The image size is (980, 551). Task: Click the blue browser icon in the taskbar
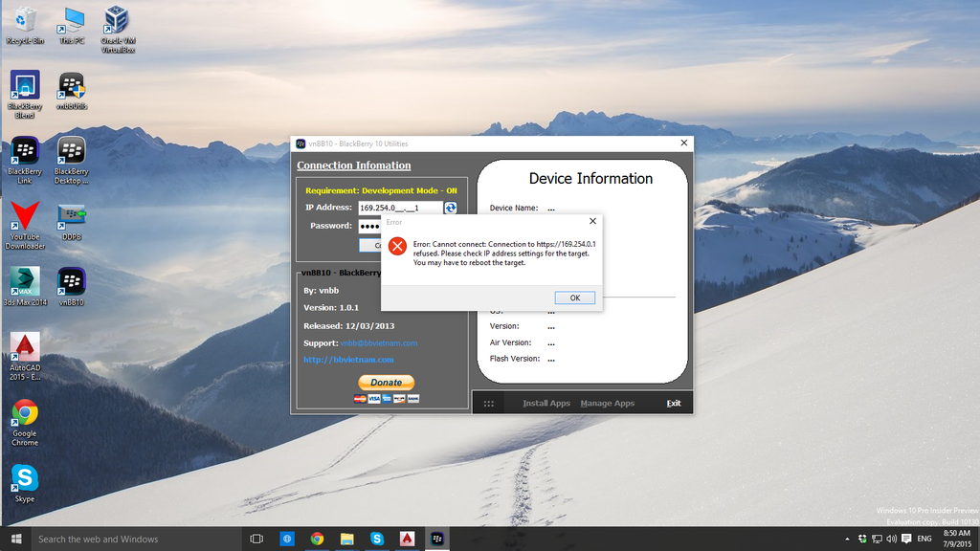tap(287, 539)
